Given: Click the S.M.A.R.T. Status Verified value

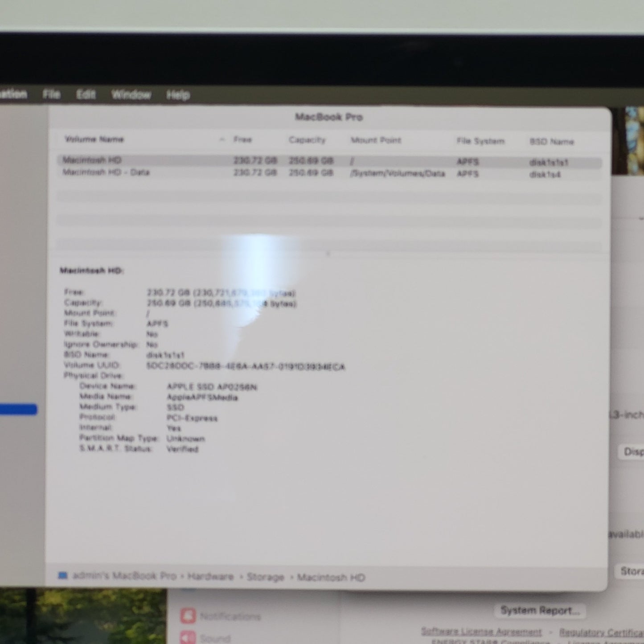Looking at the screenshot, I should point(182,449).
